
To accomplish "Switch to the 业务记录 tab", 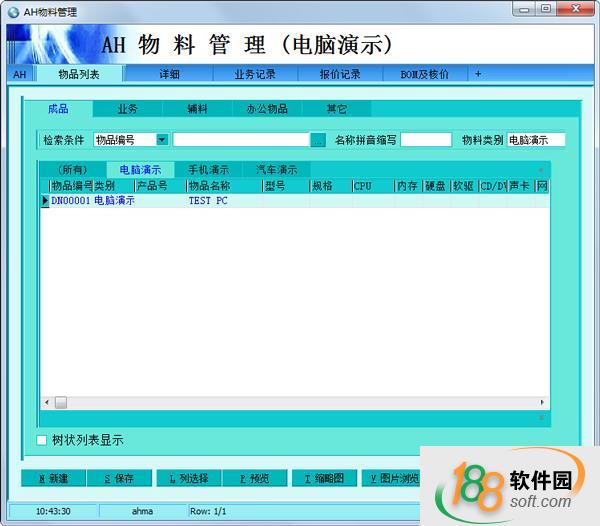I will pos(255,74).
